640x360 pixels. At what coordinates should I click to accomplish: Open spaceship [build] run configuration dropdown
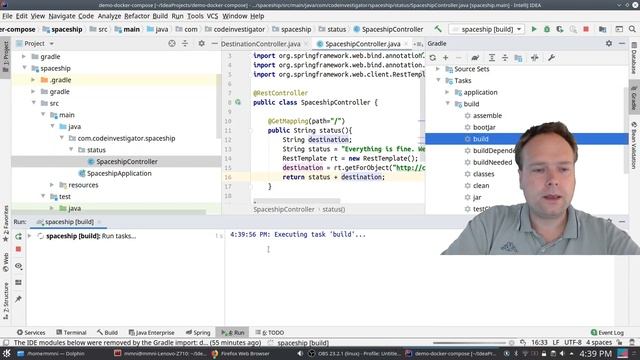[x=487, y=29]
